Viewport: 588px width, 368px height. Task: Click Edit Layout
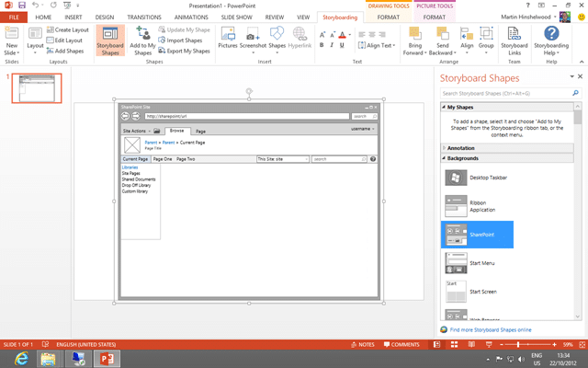point(64,40)
